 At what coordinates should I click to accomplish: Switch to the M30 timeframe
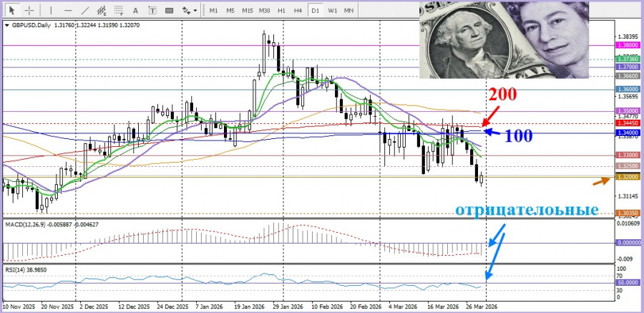tap(264, 11)
